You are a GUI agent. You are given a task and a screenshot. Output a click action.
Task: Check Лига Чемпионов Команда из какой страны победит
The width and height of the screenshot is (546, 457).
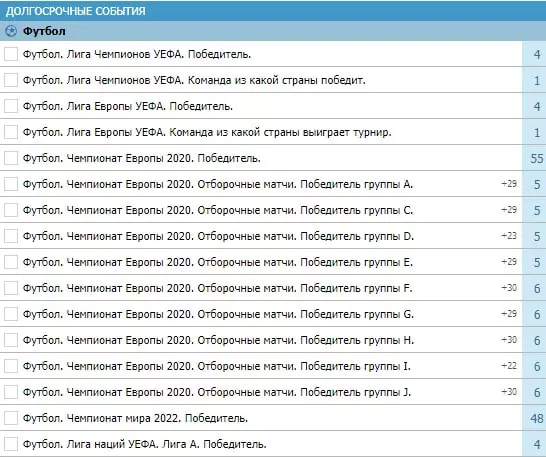11,80
